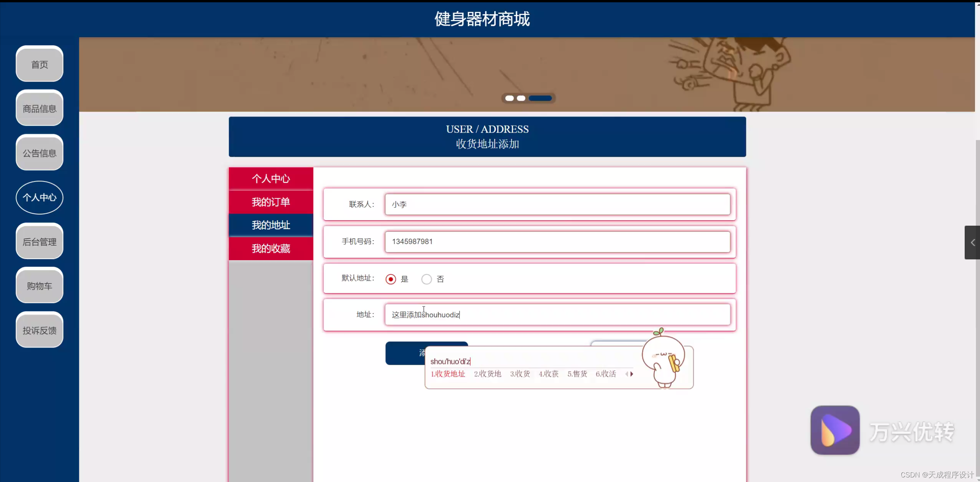Toggle the second carousel indicator dot
980x482 pixels.
click(521, 98)
